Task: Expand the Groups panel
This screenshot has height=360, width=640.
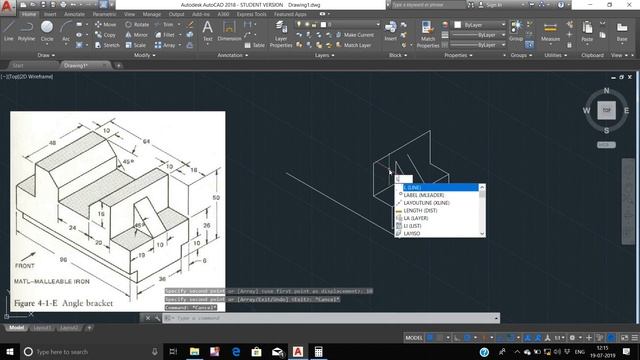Action: tap(521, 55)
